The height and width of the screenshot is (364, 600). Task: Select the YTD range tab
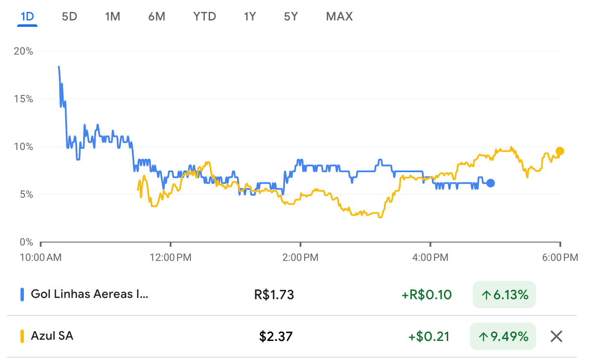204,17
